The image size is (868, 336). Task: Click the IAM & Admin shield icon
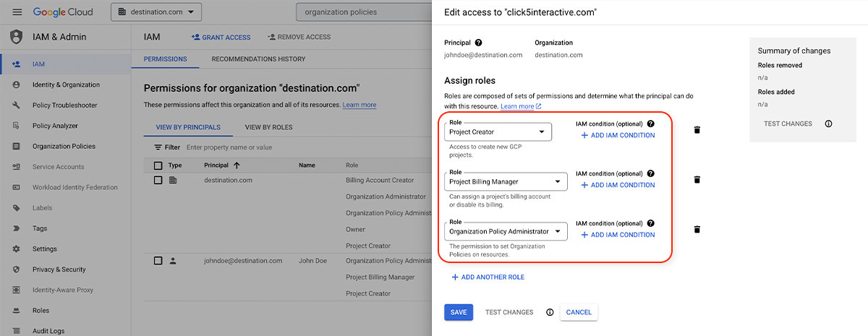17,37
